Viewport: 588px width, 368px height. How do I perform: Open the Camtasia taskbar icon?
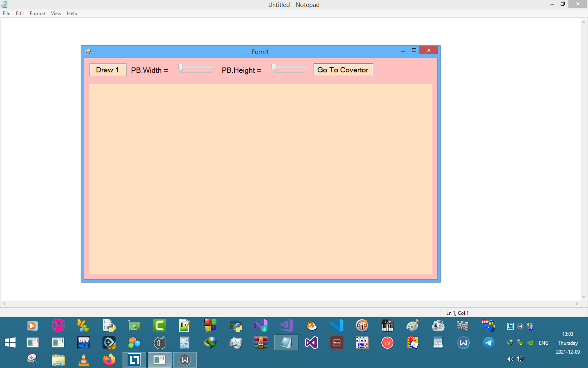[x=160, y=325]
